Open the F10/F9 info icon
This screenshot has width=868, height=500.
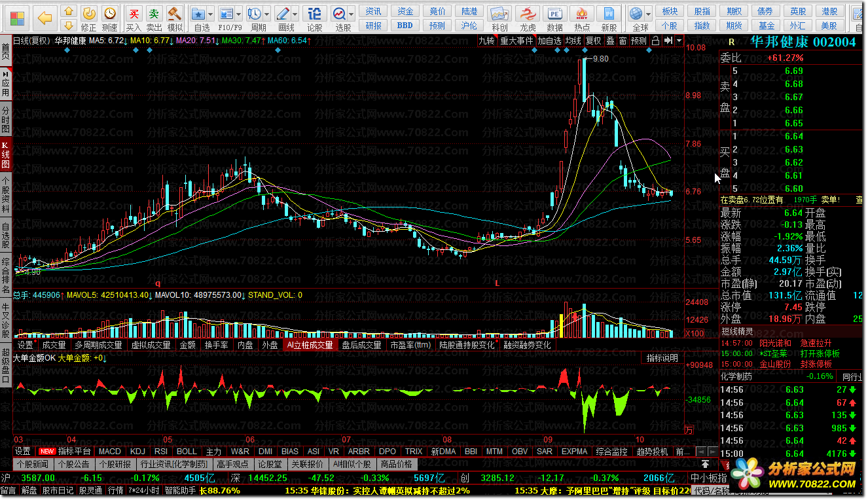coord(226,14)
